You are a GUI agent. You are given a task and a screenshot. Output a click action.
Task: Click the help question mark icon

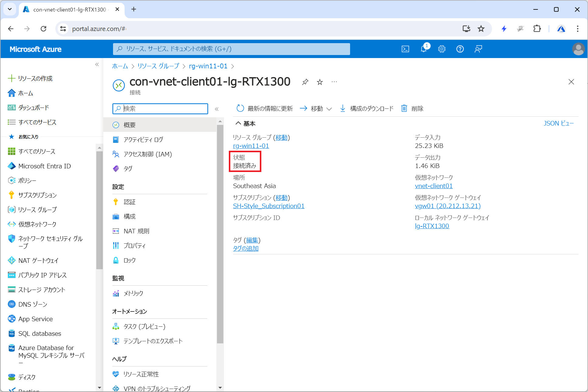tap(460, 49)
